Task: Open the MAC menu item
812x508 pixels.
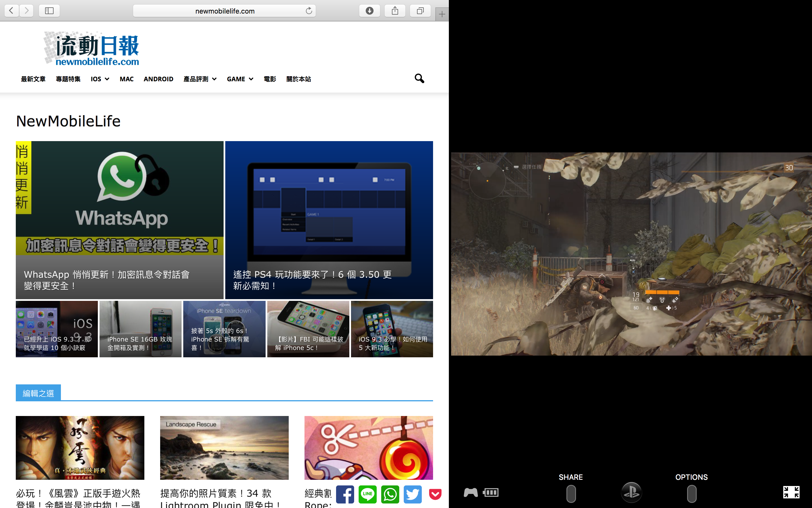Action: (x=127, y=79)
